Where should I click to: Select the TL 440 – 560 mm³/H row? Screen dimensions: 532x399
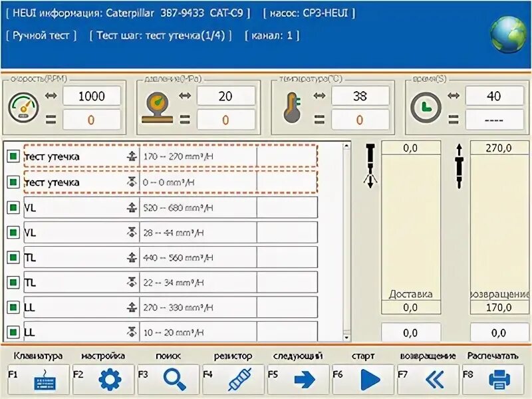pos(171,257)
